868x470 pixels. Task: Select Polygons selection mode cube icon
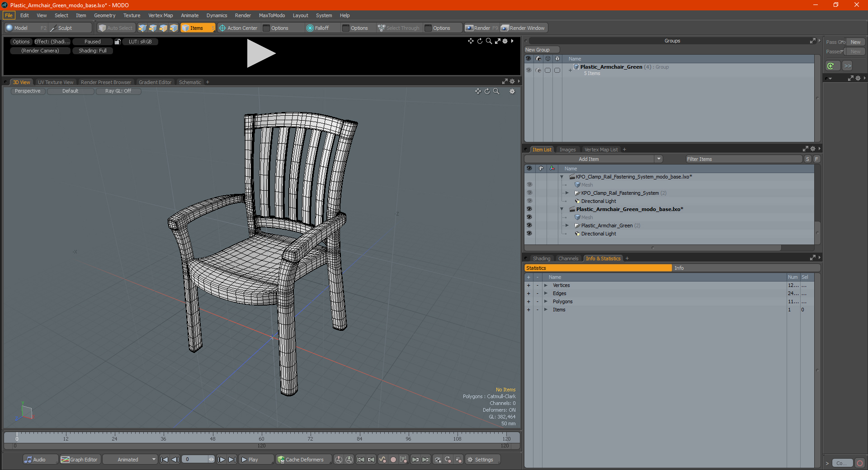coord(163,28)
